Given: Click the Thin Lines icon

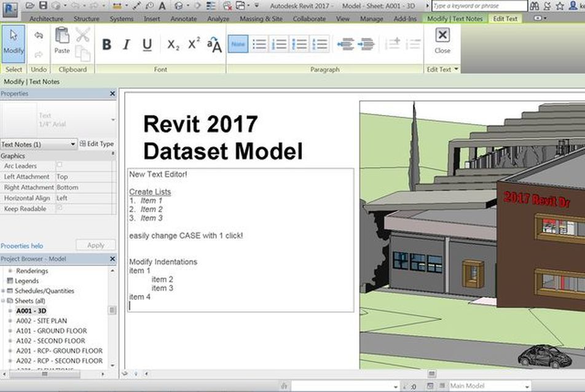Looking at the screenshot, I should (x=211, y=6).
